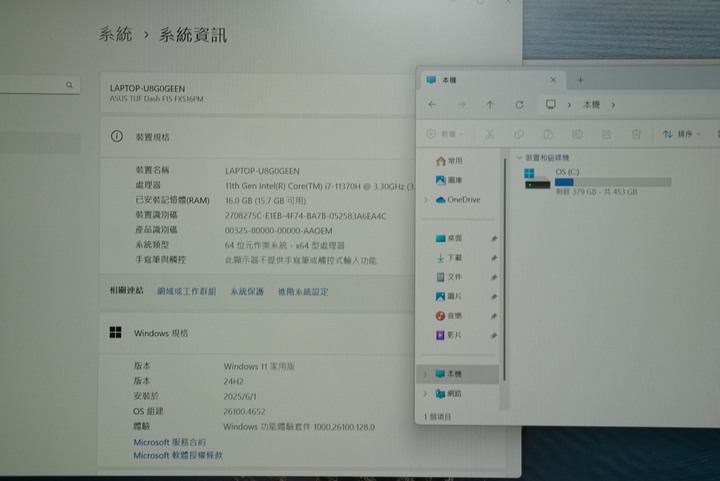This screenshot has width=720, height=481.
Task: Collapse the 裝置和磁碟機 group header
Action: pyautogui.click(x=543, y=157)
